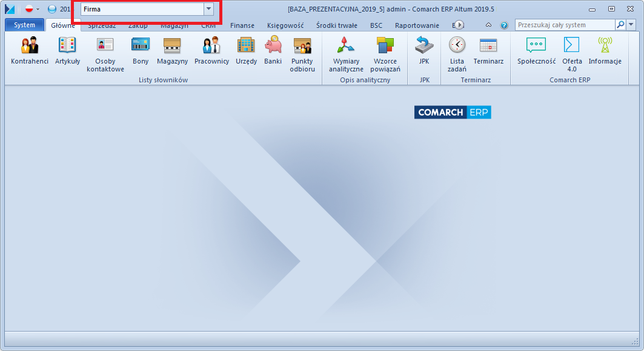The height and width of the screenshot is (351, 644).
Task: Restore down the application window
Action: [611, 9]
